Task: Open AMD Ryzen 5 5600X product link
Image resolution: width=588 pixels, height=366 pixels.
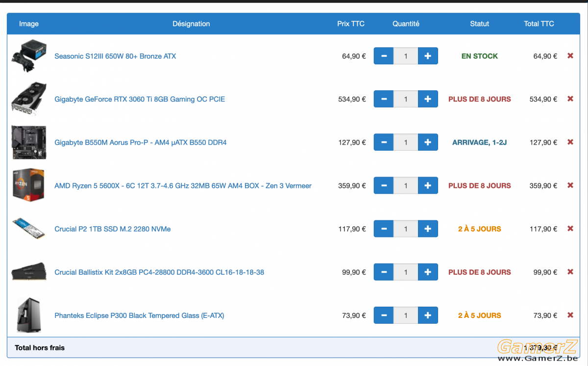Action: (183, 185)
